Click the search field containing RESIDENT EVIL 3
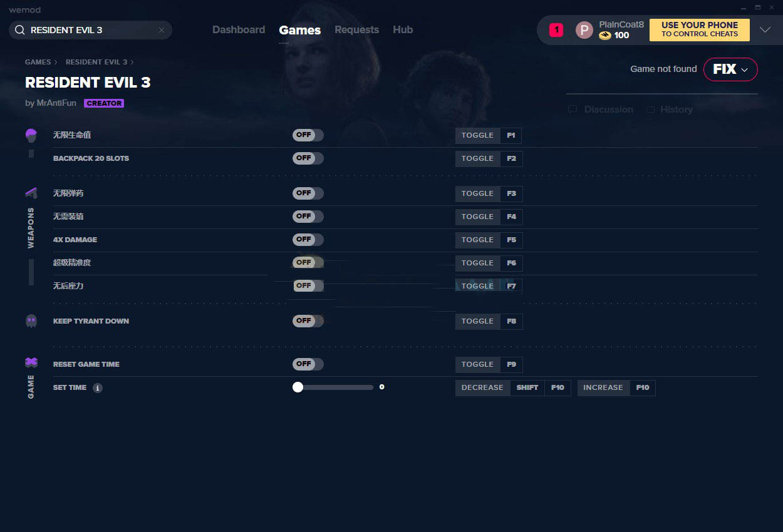This screenshot has width=783, height=532. tap(90, 30)
